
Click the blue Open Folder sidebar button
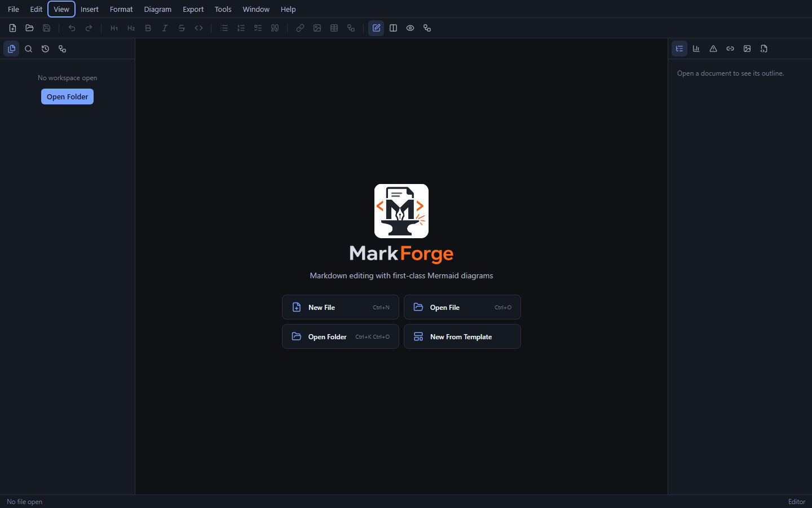(x=67, y=97)
